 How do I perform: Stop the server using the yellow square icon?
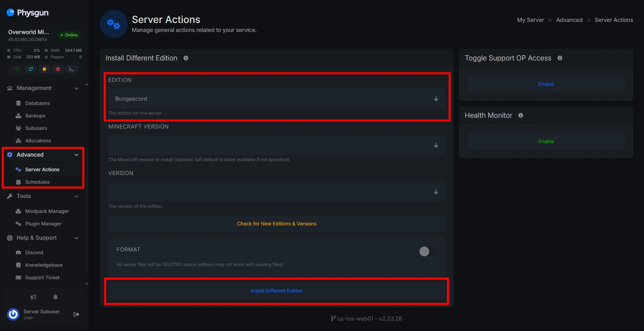(x=44, y=69)
